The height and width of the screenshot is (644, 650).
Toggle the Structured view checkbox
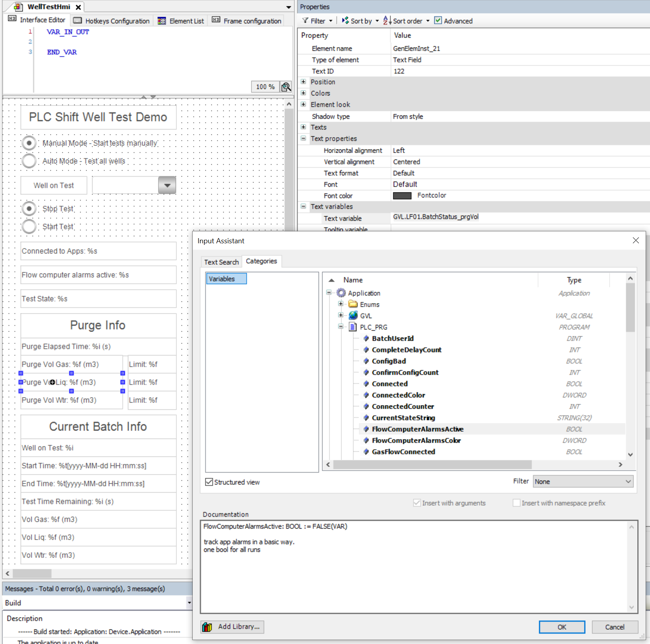tap(209, 482)
